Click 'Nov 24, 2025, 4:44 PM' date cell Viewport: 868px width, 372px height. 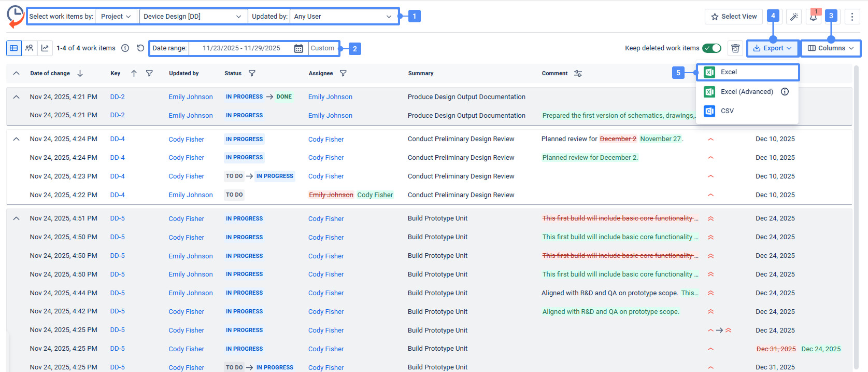click(x=64, y=293)
